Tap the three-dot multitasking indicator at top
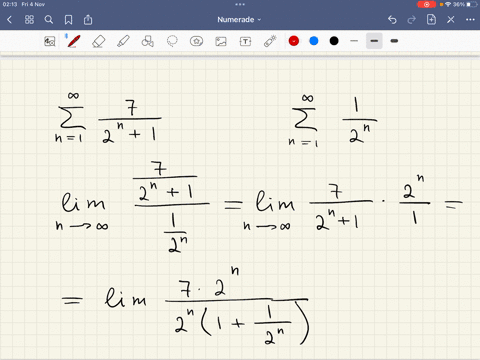The height and width of the screenshot is (360, 480). click(240, 4)
